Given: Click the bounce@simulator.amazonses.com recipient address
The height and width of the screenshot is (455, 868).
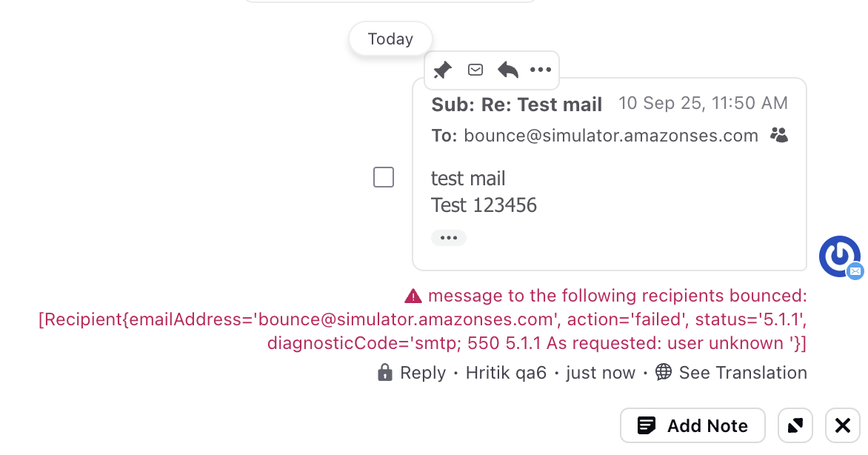Looking at the screenshot, I should [x=610, y=135].
